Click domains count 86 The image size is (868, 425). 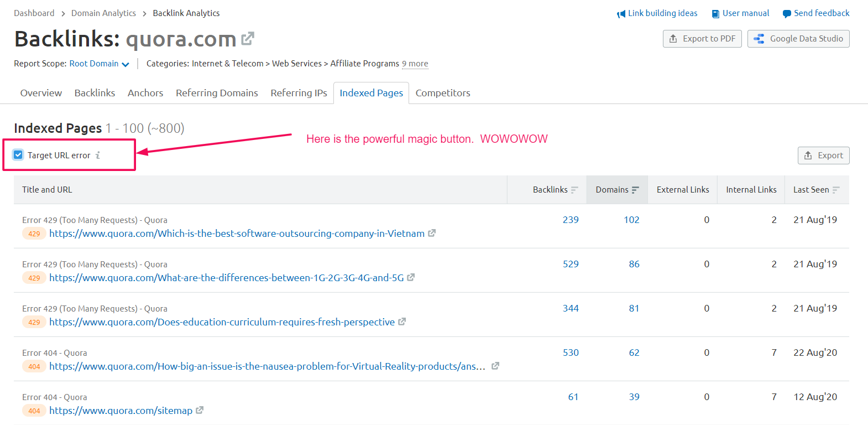(634, 264)
